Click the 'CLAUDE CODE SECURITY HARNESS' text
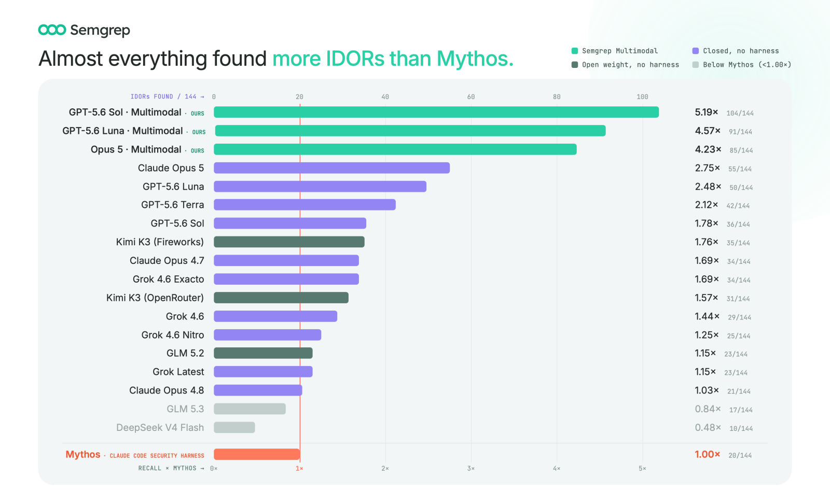The width and height of the screenshot is (830, 504). (157, 456)
